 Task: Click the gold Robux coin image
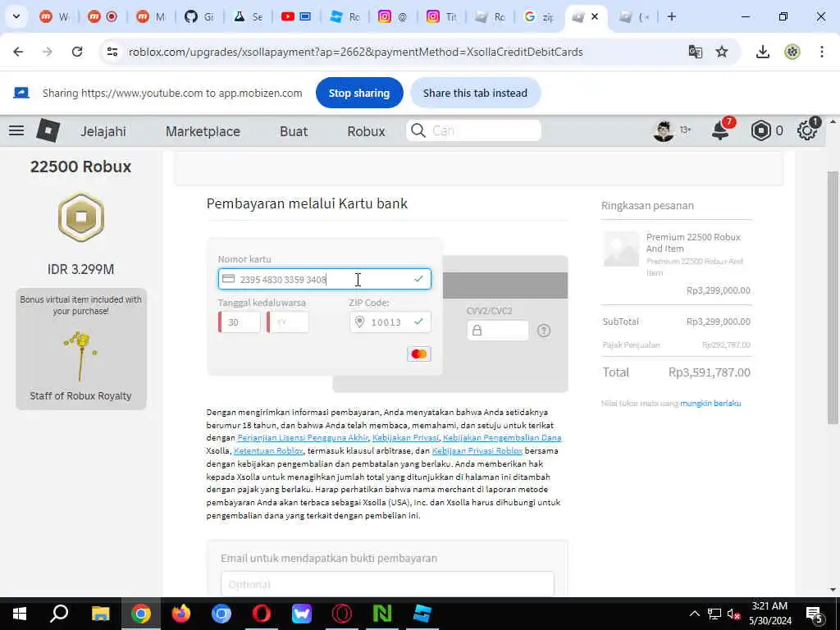[81, 217]
